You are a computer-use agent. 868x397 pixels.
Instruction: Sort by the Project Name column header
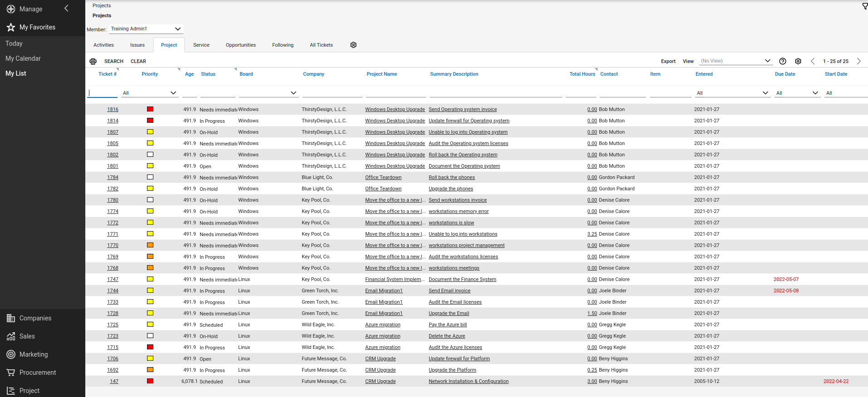coord(382,74)
